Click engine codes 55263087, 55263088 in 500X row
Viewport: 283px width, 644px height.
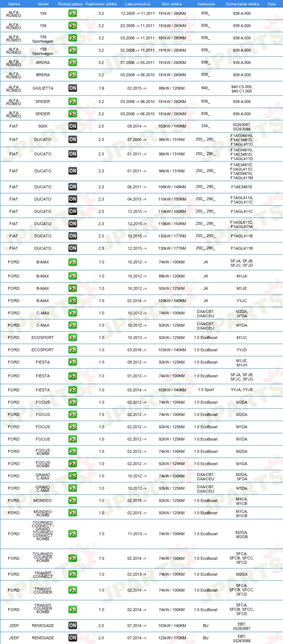pyautogui.click(x=242, y=127)
